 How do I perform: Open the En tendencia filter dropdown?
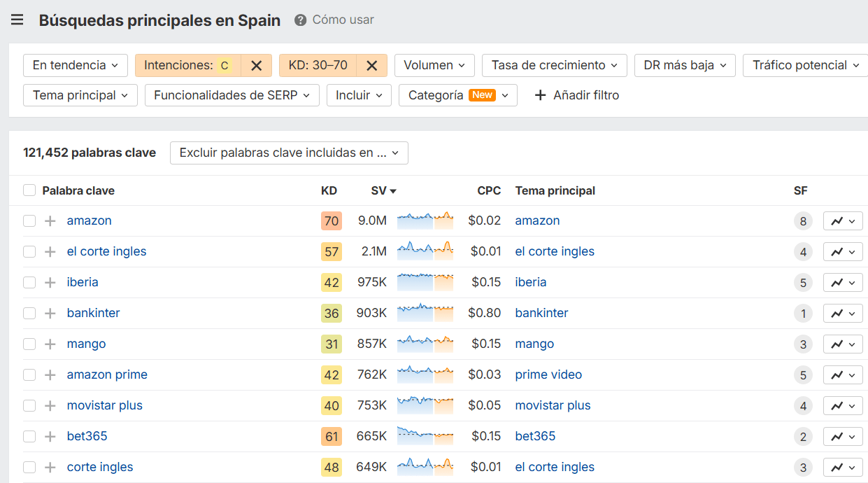[x=76, y=65]
